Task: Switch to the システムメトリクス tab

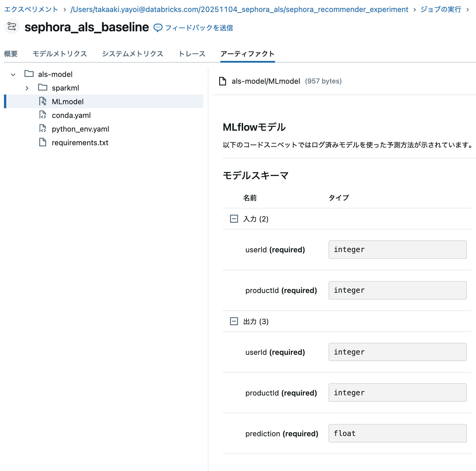Action: coord(133,54)
